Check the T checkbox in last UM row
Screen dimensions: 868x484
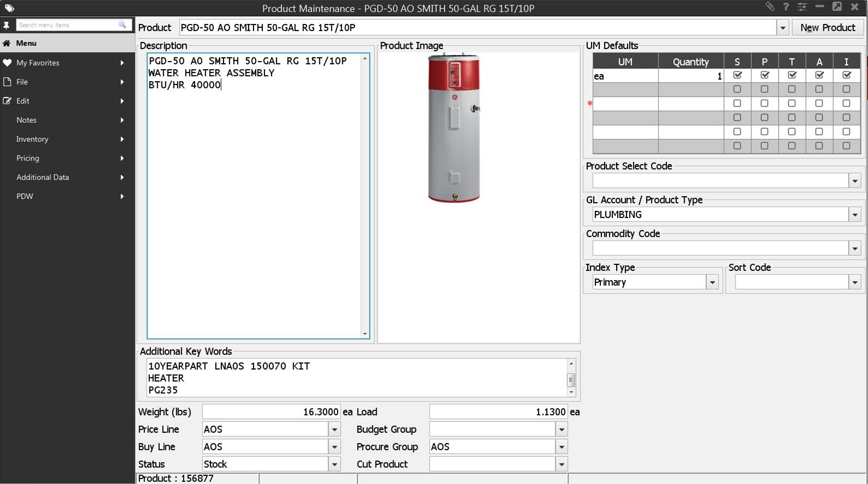pyautogui.click(x=792, y=146)
